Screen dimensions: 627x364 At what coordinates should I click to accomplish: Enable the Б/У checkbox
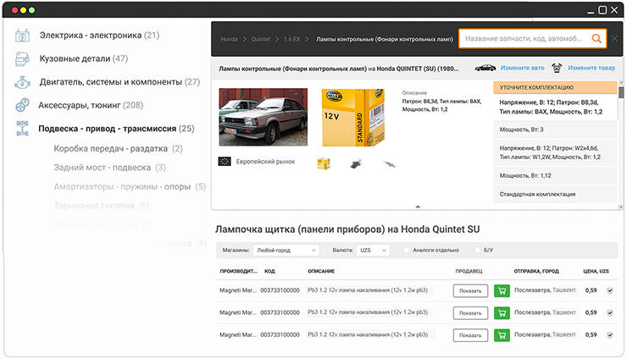(x=477, y=250)
